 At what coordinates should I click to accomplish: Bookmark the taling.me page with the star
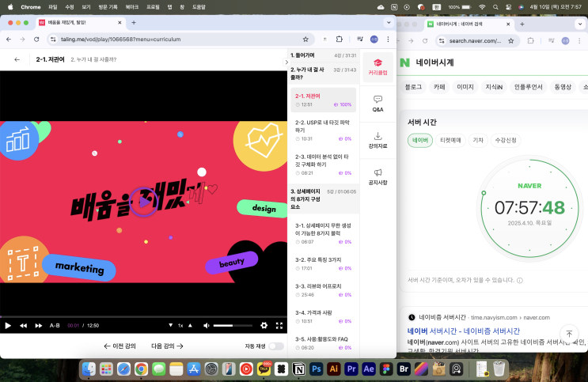305,40
